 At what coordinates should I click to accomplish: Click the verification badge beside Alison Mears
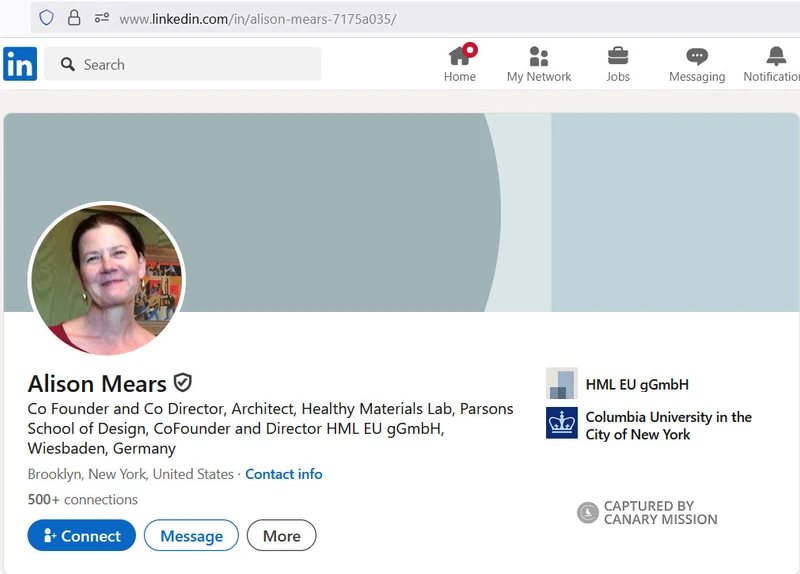tap(183, 383)
